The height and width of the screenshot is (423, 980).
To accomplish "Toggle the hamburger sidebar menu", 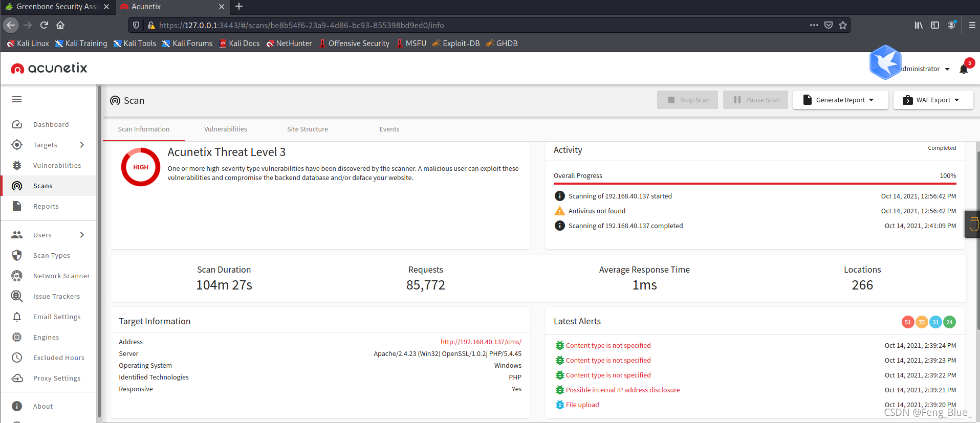I will pyautogui.click(x=17, y=99).
